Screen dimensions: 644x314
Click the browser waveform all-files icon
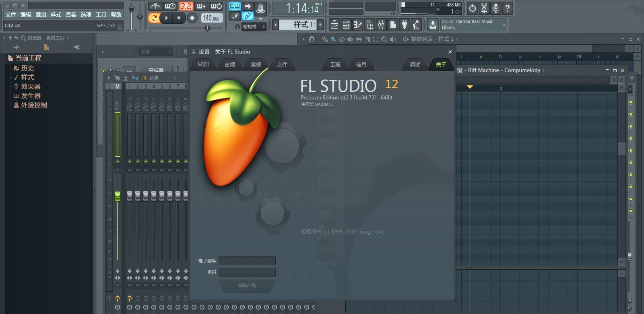[16, 47]
